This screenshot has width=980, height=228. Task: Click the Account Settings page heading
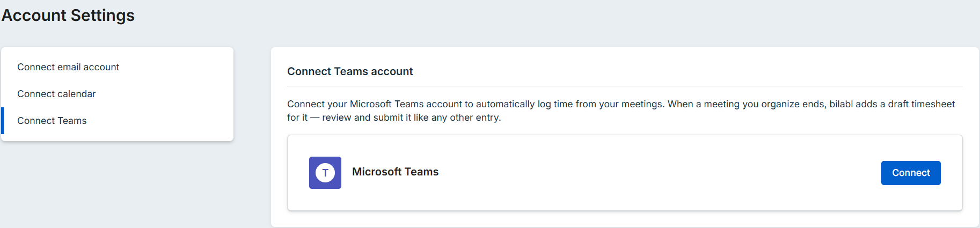click(68, 16)
